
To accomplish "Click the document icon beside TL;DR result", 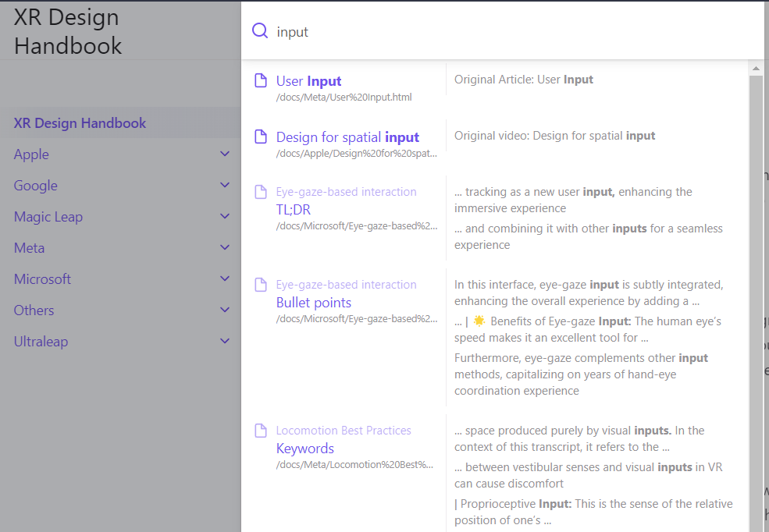I will click(x=261, y=192).
